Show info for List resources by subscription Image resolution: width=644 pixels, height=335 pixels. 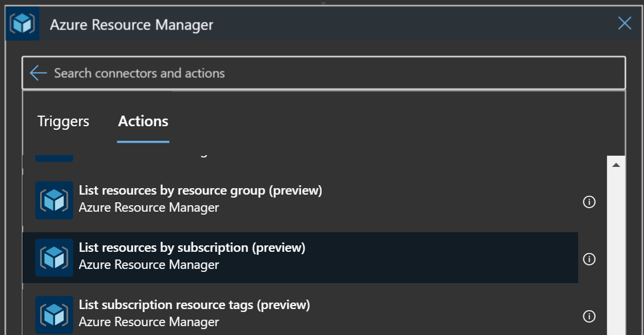point(589,259)
